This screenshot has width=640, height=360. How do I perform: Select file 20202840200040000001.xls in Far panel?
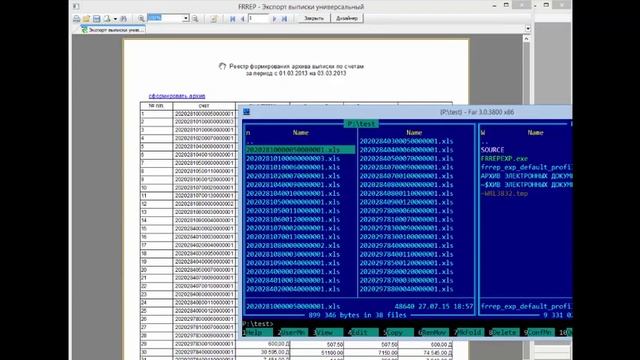tap(293, 289)
